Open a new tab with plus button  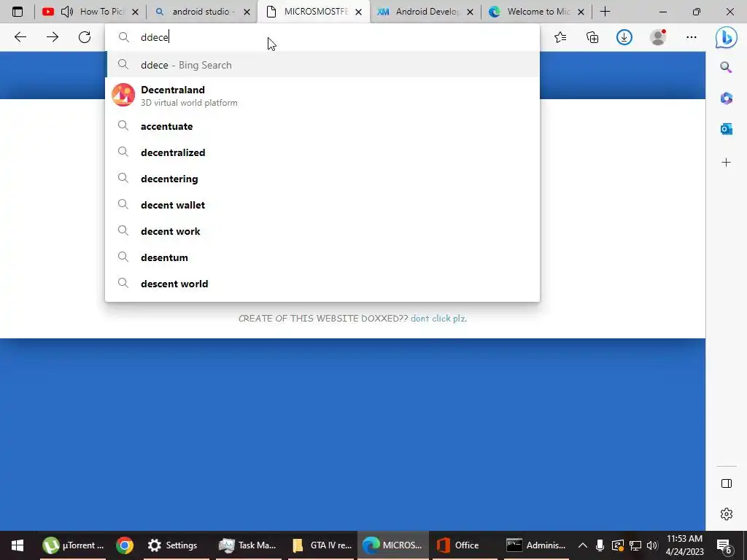pyautogui.click(x=605, y=12)
